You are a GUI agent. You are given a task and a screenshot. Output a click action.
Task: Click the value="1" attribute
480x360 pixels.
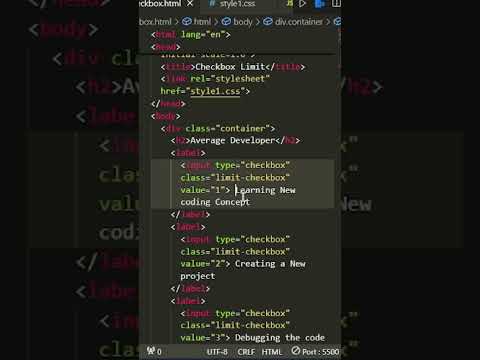click(x=203, y=190)
